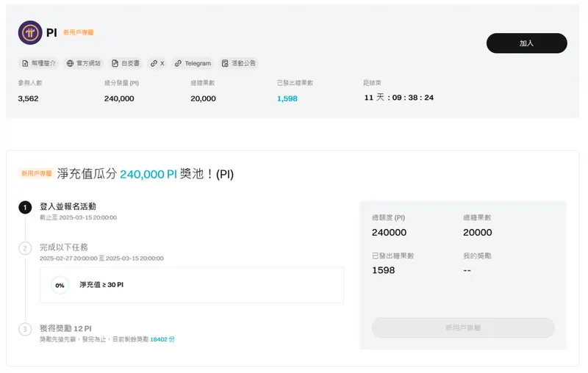Click the blue remaining rewards 18402 份
Viewport: 588px width, 373px height.
(x=162, y=339)
